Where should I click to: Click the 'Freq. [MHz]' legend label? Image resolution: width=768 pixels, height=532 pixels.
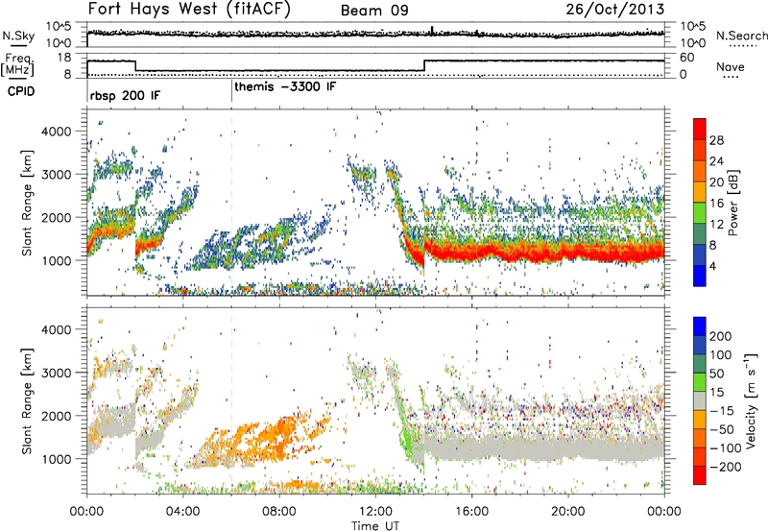[18, 64]
